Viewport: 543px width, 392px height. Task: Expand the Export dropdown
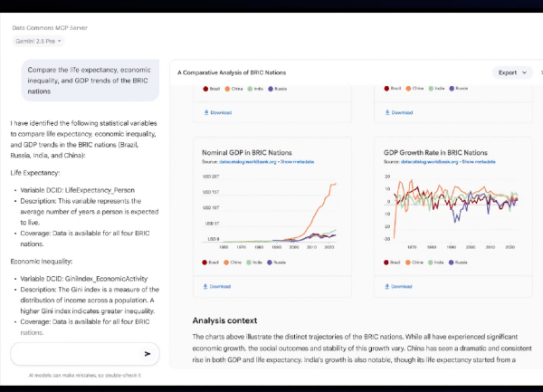click(512, 72)
